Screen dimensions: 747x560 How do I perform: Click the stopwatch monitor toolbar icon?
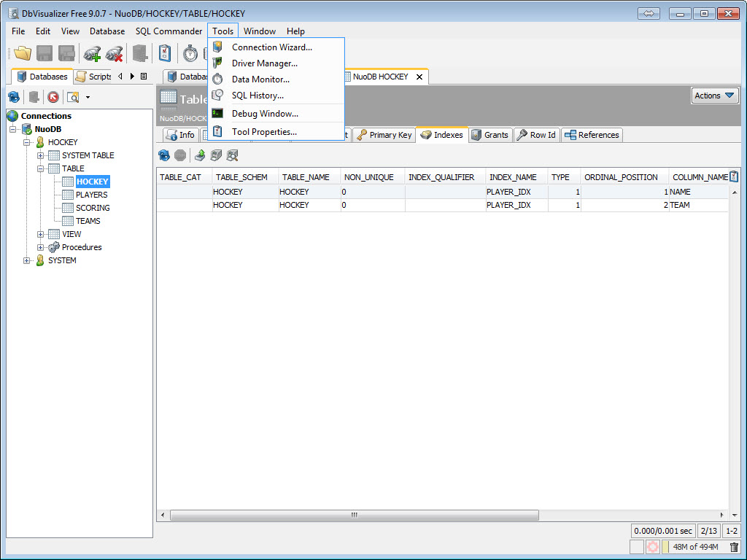190,53
